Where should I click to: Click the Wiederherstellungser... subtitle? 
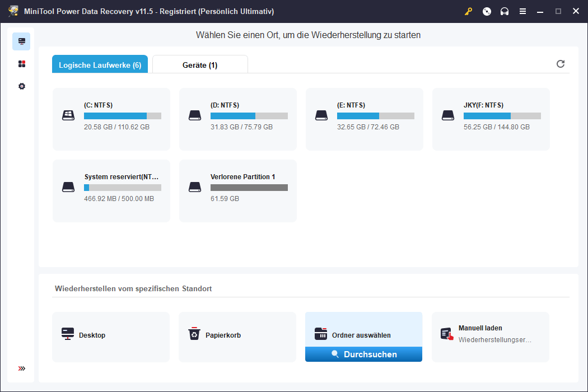click(x=494, y=339)
